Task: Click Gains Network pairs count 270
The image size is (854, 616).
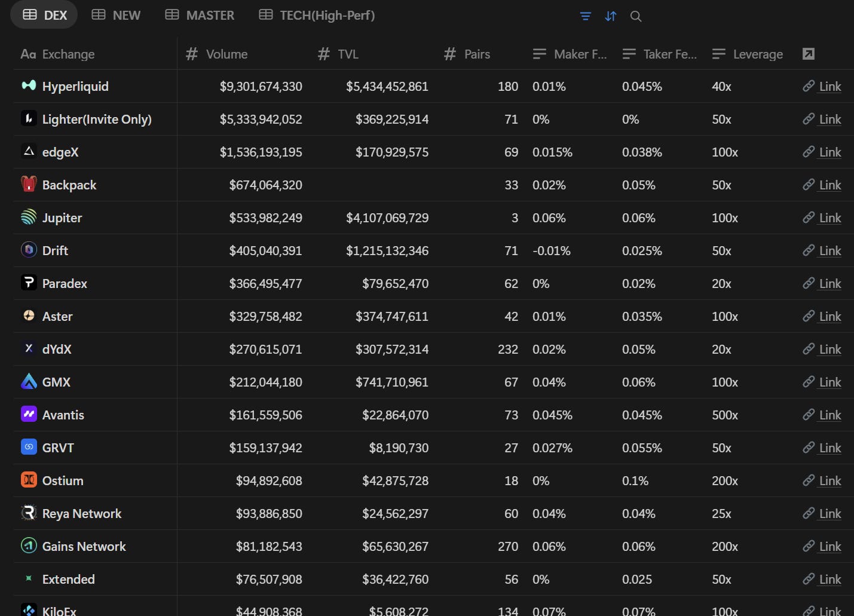Action: pos(508,546)
